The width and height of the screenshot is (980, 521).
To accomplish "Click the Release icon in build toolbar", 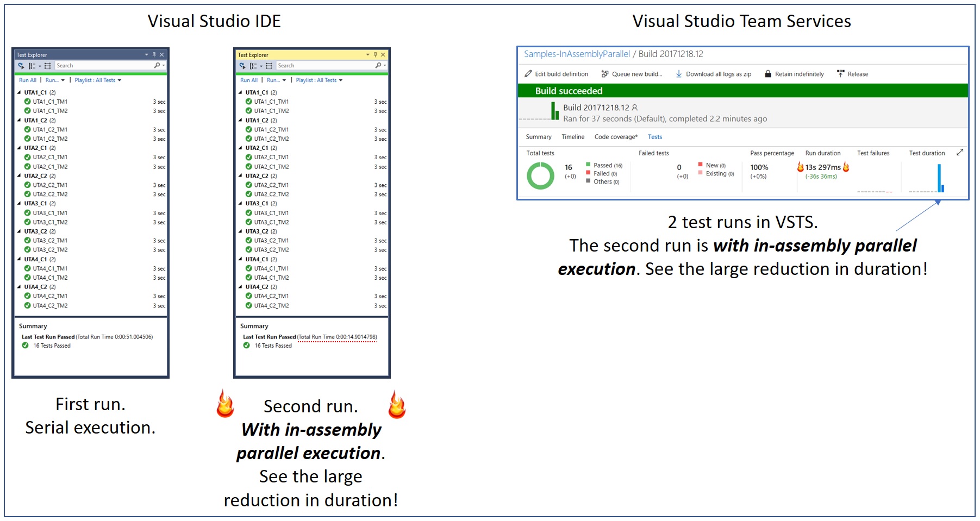I will (840, 73).
